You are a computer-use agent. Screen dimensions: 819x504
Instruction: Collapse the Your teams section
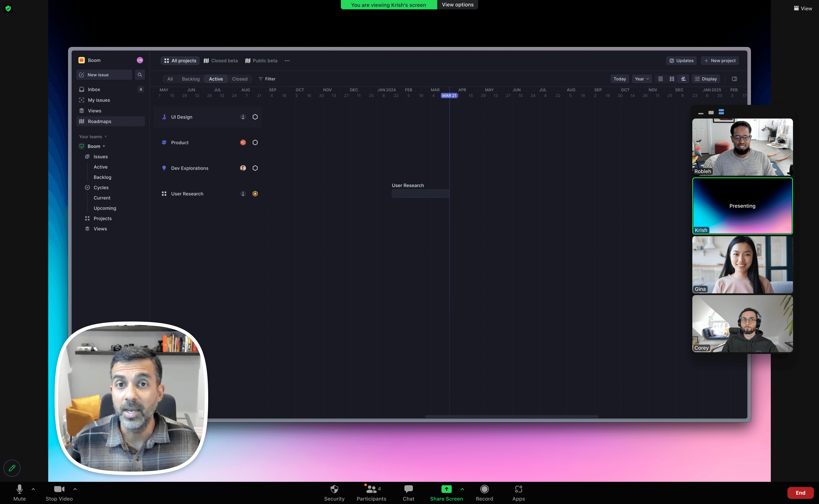coord(93,137)
